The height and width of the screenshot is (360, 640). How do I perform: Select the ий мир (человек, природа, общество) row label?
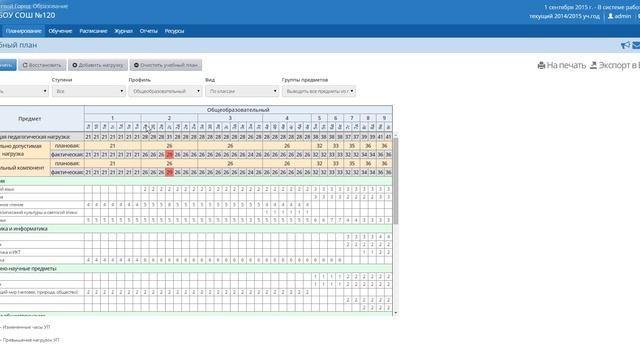click(39, 292)
